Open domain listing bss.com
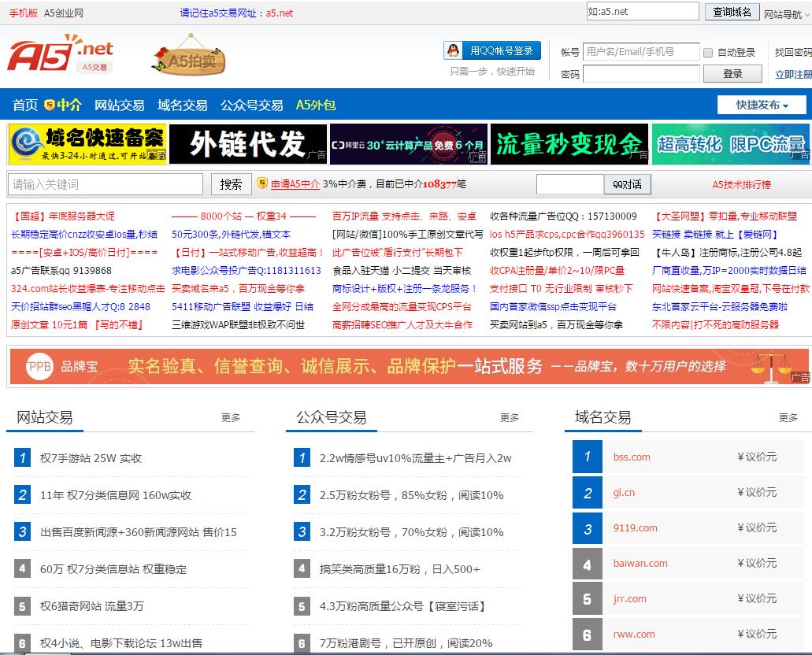The height and width of the screenshot is (655, 812). [632, 457]
